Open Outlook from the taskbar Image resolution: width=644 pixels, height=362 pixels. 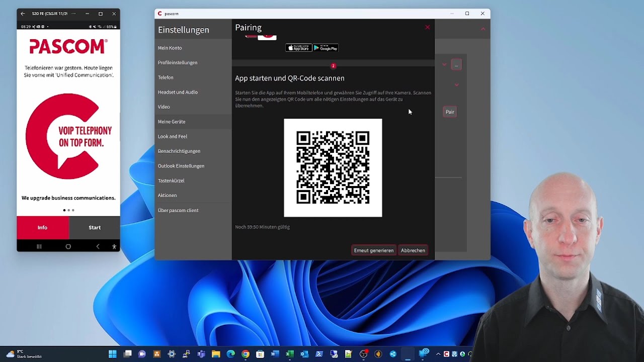[304, 354]
